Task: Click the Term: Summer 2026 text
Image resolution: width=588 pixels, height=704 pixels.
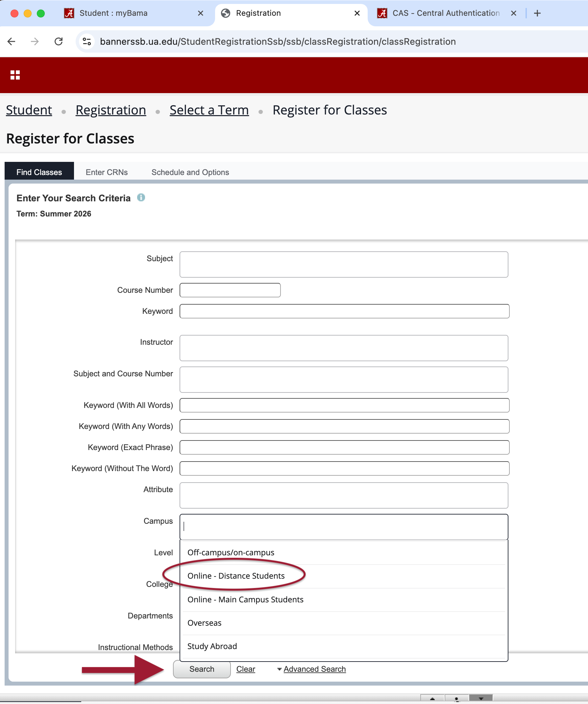Action: click(54, 214)
